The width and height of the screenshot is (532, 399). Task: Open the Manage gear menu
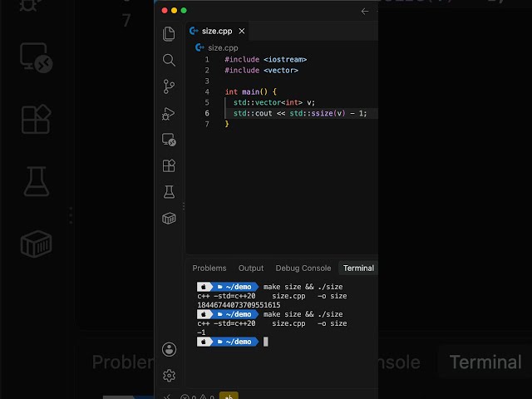point(169,376)
